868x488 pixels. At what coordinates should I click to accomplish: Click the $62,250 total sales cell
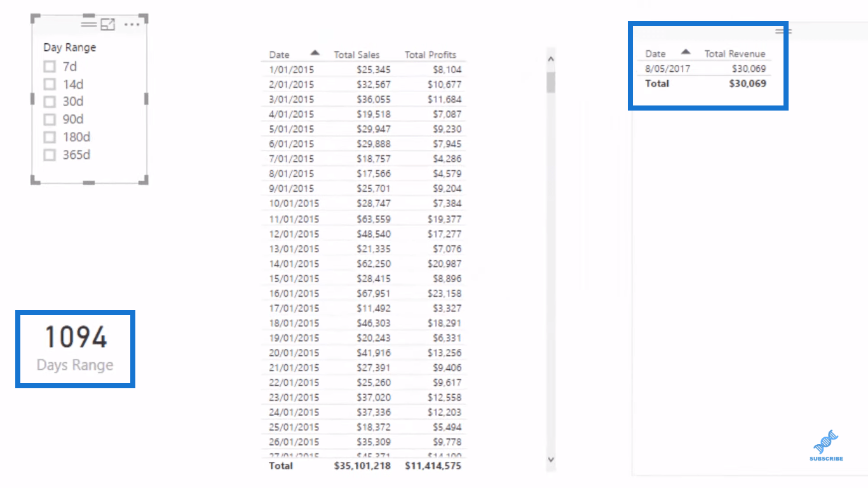tap(374, 264)
